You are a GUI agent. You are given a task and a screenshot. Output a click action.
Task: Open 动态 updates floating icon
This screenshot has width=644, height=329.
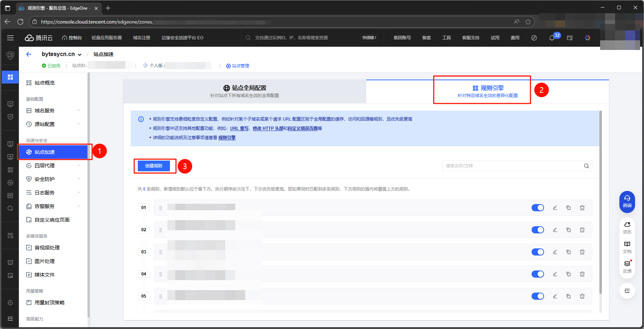pyautogui.click(x=627, y=227)
